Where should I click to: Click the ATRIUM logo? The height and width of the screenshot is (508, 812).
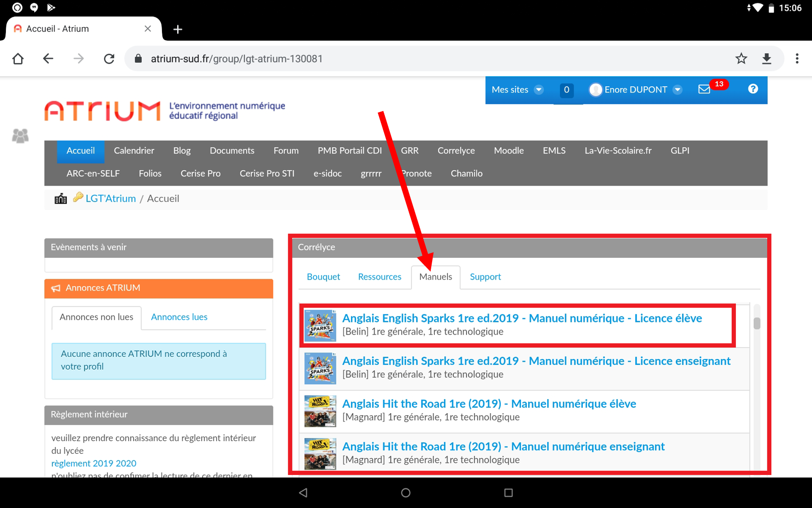[102, 111]
